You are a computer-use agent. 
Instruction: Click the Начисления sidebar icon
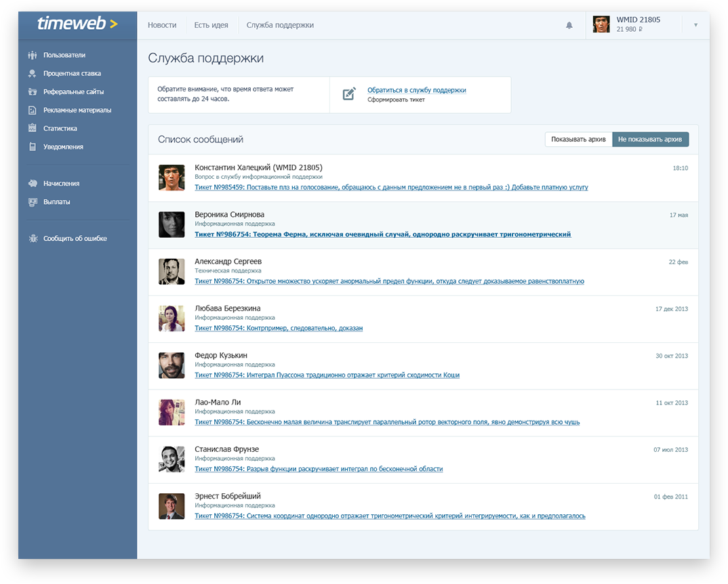pyautogui.click(x=33, y=184)
